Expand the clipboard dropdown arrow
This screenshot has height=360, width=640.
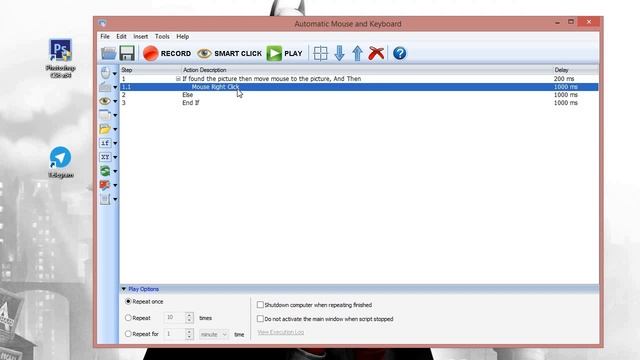[x=115, y=199]
